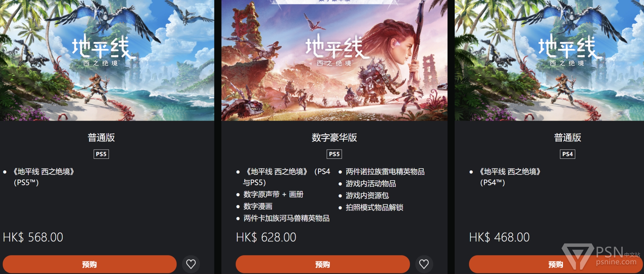The width and height of the screenshot is (644, 274).
Task: Click the PS4 platform badge under right 普通版
Action: click(x=567, y=154)
